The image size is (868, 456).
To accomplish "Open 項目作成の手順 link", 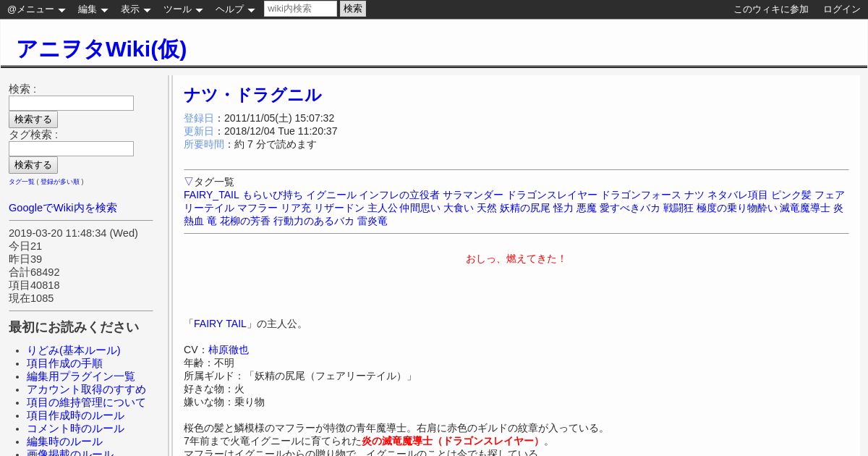I will pyautogui.click(x=64, y=363).
